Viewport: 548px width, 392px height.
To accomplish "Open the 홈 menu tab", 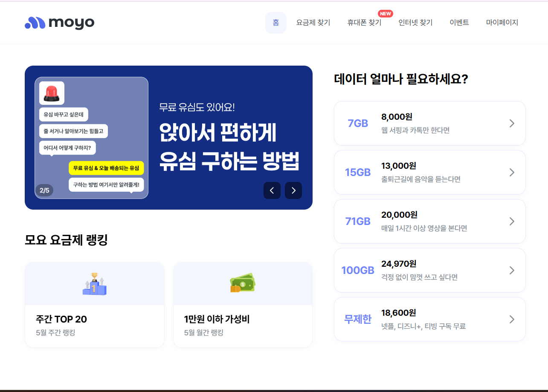I will point(276,23).
